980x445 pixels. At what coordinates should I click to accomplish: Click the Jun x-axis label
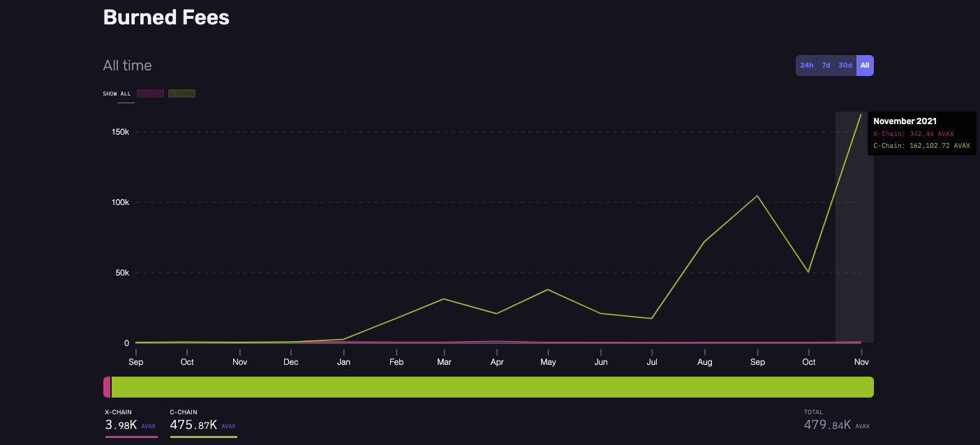click(601, 362)
